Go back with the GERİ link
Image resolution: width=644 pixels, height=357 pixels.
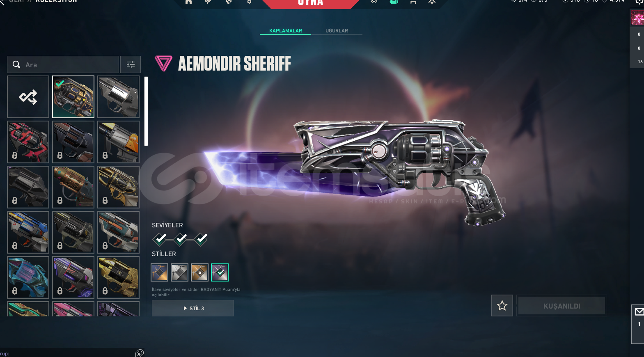click(16, 1)
